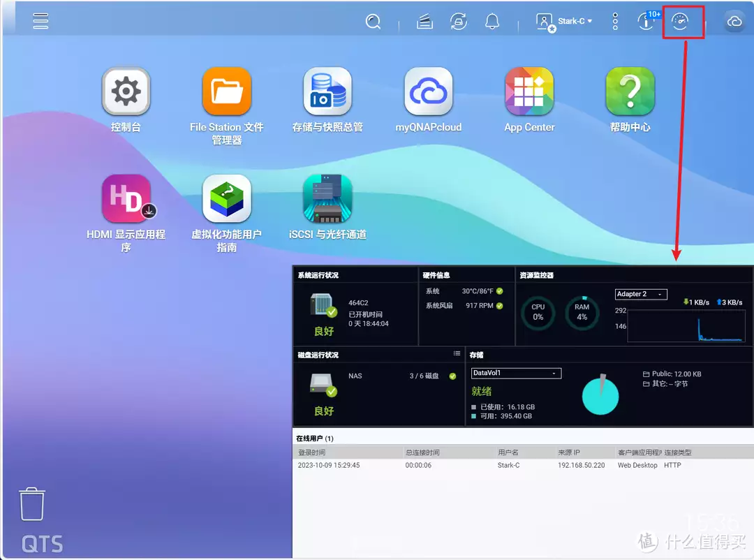The image size is (754, 560).
Task: Click the 在线用户 (1) section title
Action: (x=315, y=439)
